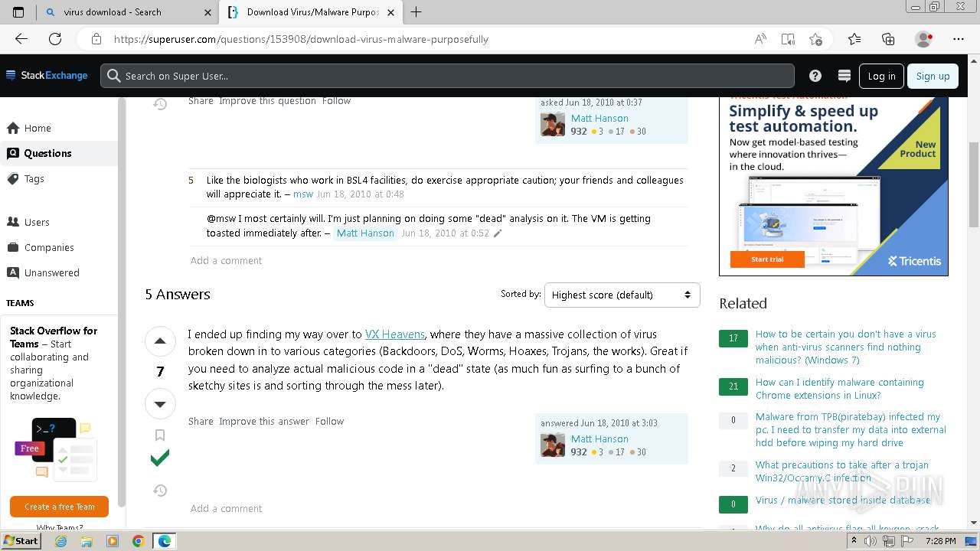Upvote the accepted answer

point(160,341)
